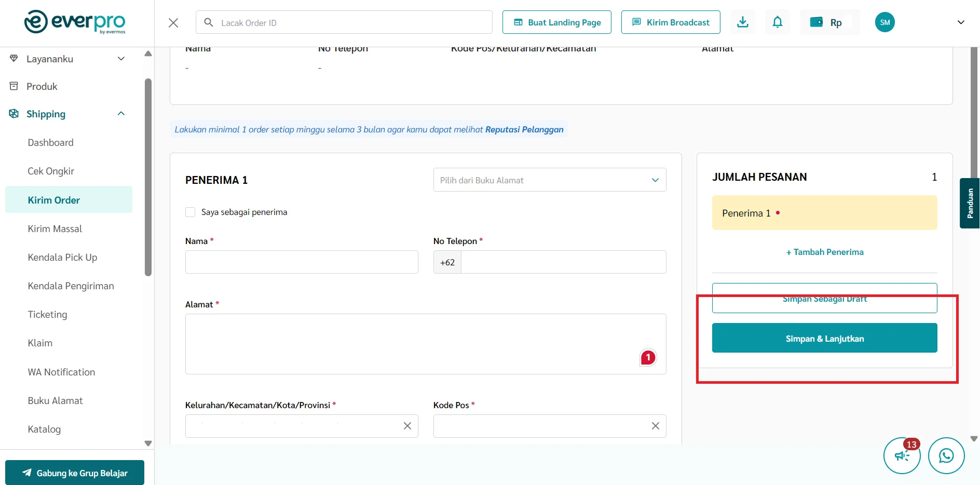Clear the Kode Pos field
Screen dimensions: 980x485
[x=655, y=426]
